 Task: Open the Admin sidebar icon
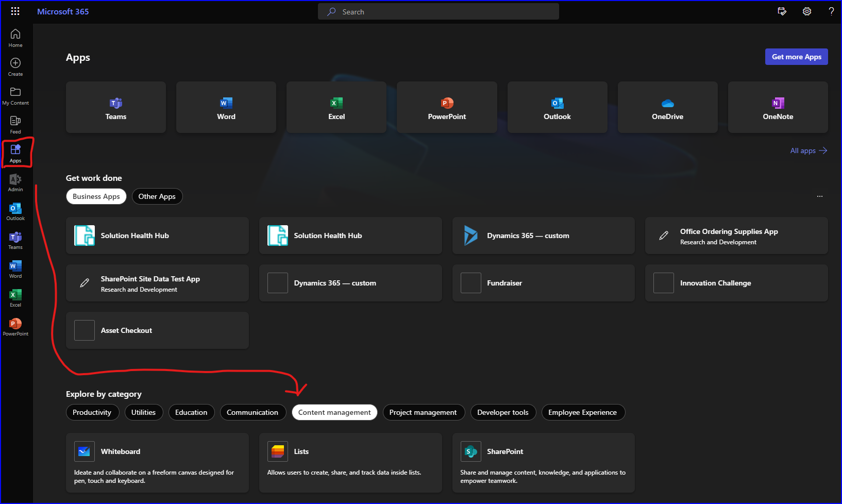point(15,182)
